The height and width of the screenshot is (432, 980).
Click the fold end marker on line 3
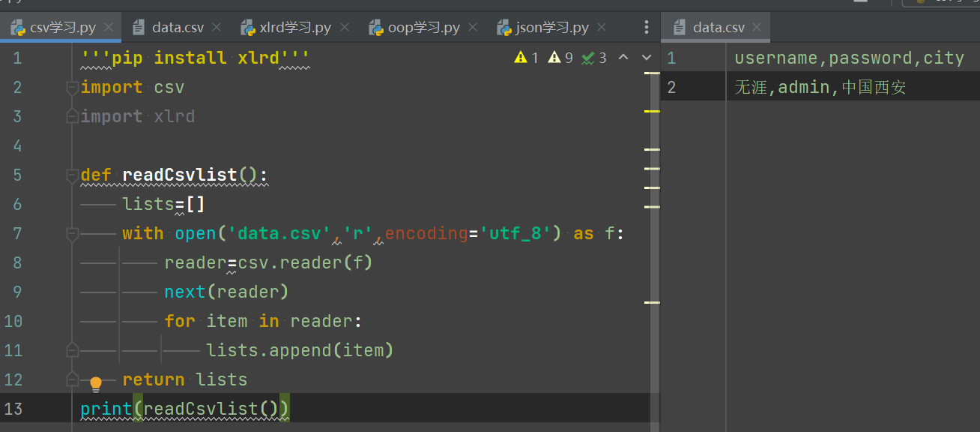tap(72, 116)
